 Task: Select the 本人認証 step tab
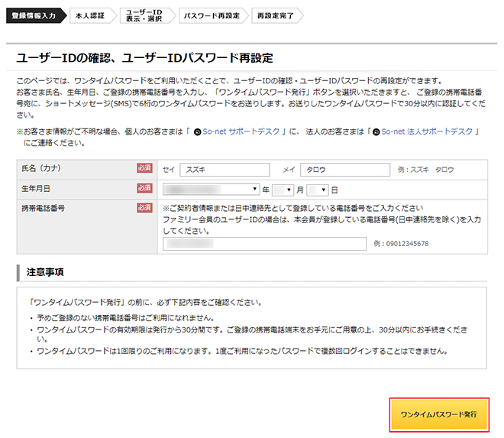click(x=90, y=15)
